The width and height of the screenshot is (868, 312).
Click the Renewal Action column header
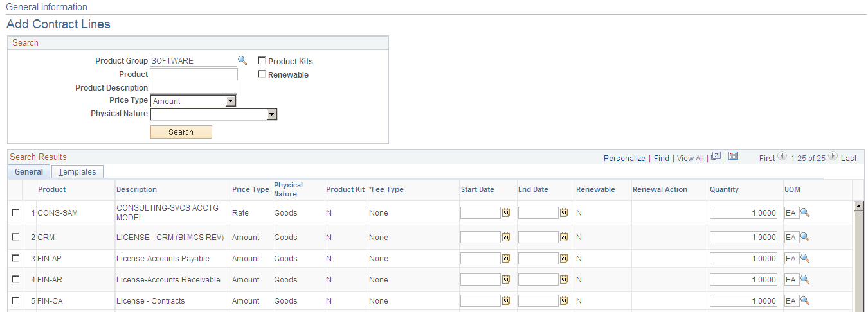(660, 189)
